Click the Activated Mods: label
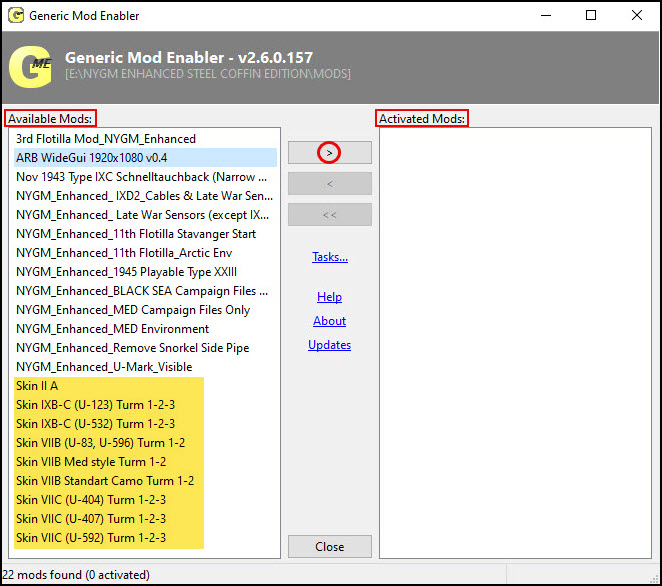The height and width of the screenshot is (586, 662). (x=422, y=119)
